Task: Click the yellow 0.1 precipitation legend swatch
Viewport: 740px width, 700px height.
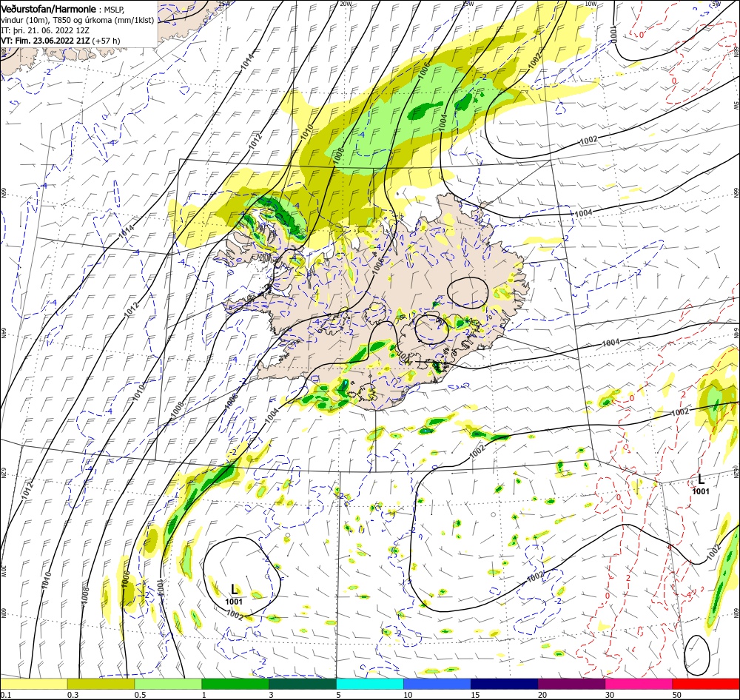Action: coord(34,684)
